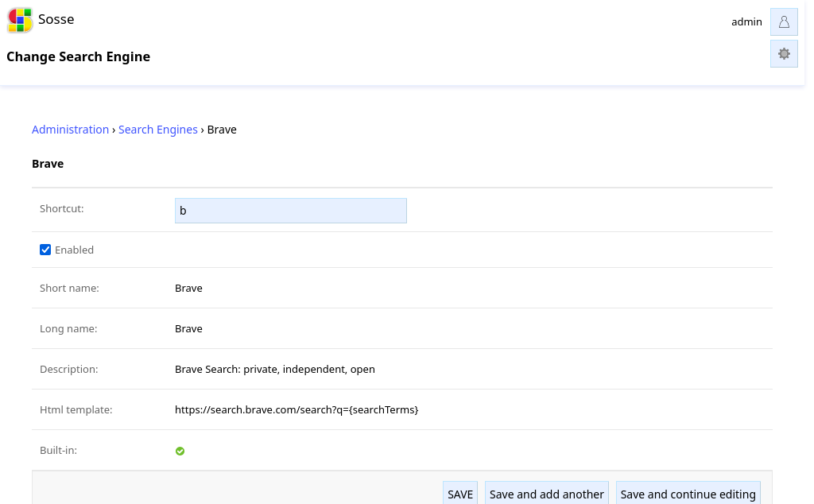Click the Long name label

tap(68, 328)
